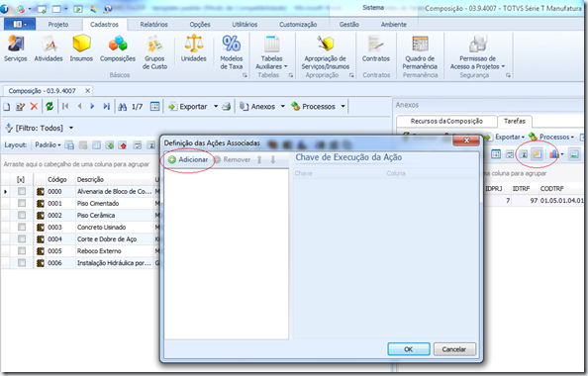Switch to the Gestão ribbon tab
588x376 pixels.
click(349, 25)
